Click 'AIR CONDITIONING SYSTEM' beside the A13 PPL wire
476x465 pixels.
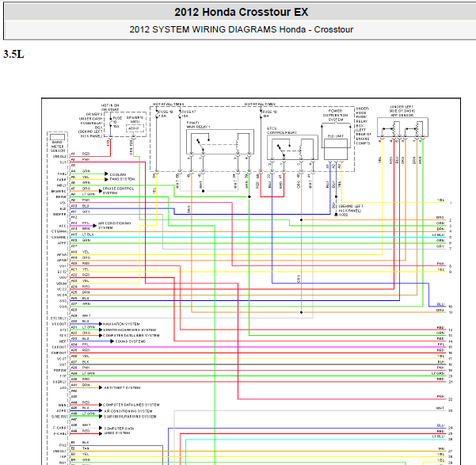[x=114, y=225]
